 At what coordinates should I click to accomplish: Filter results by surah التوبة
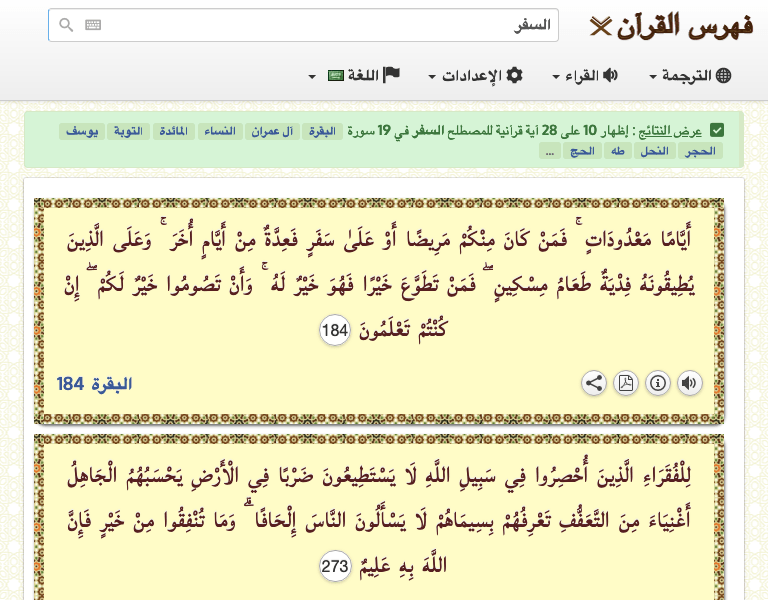click(x=130, y=132)
